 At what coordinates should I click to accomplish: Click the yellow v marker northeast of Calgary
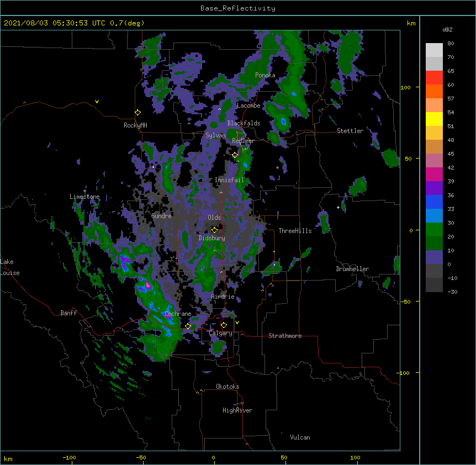[237, 323]
